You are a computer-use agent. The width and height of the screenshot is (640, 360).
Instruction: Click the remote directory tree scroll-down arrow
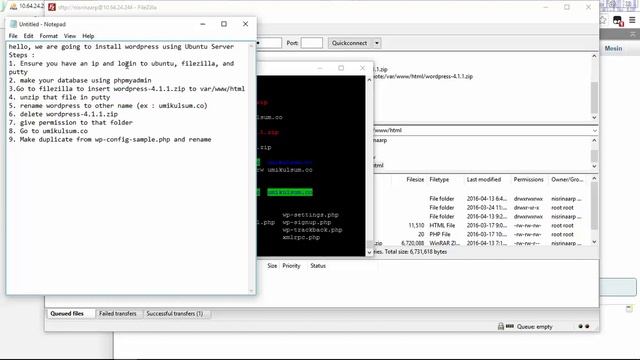coord(594,166)
